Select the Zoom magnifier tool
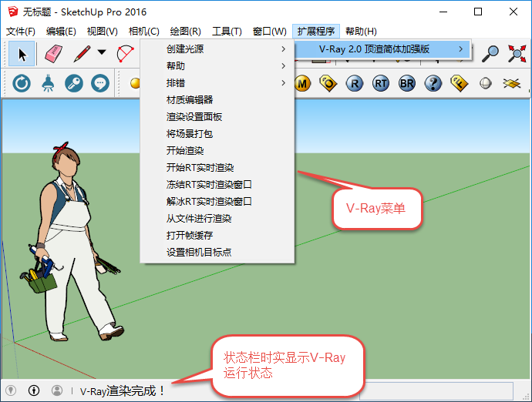Image resolution: width=532 pixels, height=402 pixels. 490,54
